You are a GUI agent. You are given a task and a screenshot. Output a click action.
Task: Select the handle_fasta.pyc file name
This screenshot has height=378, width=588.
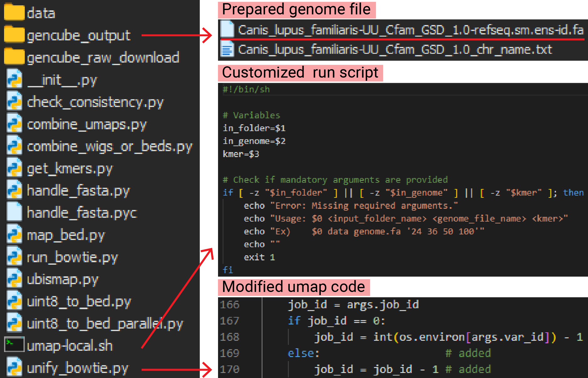click(x=82, y=213)
